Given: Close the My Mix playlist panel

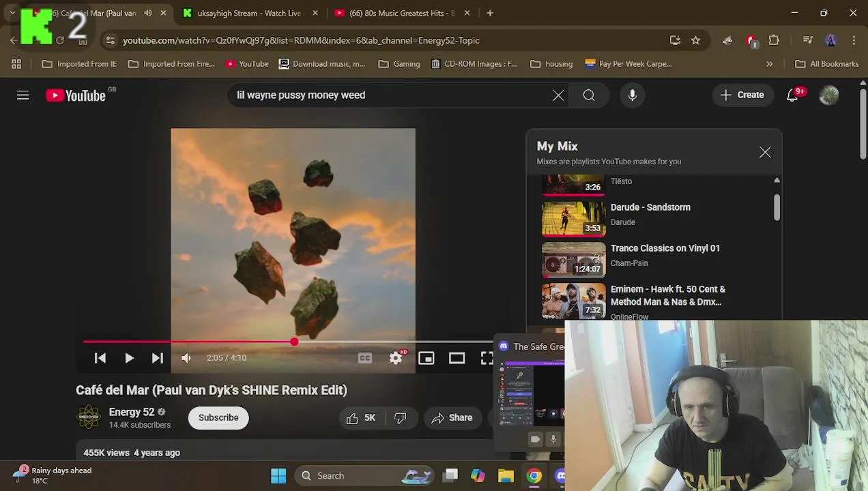Looking at the screenshot, I should click(x=765, y=153).
